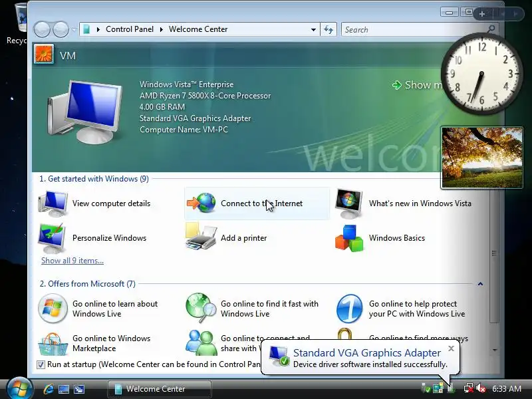Click Switch between windows Quick Launch icon
The image size is (532, 399).
[x=79, y=389]
